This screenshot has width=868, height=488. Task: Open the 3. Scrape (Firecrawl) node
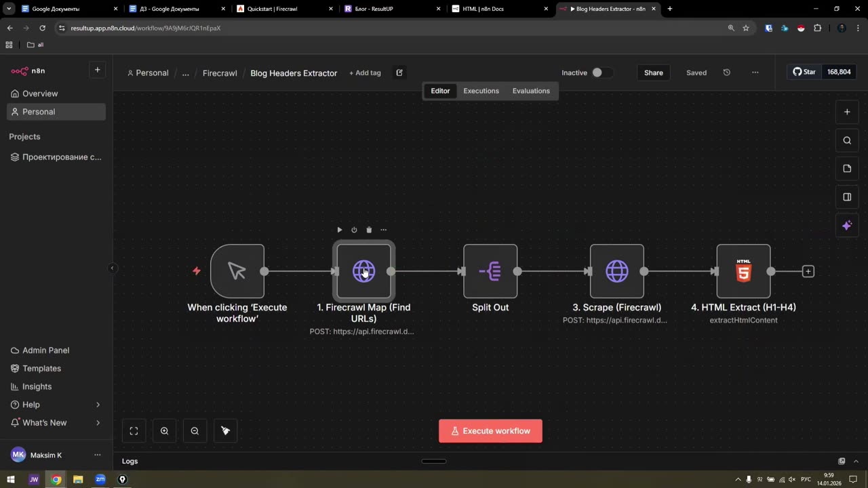[617, 271]
